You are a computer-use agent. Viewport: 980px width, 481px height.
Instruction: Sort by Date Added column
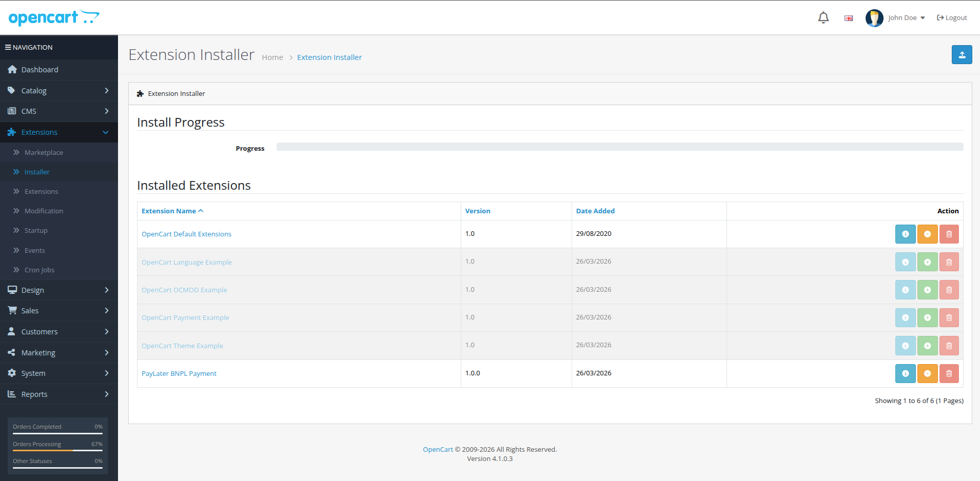click(x=595, y=211)
